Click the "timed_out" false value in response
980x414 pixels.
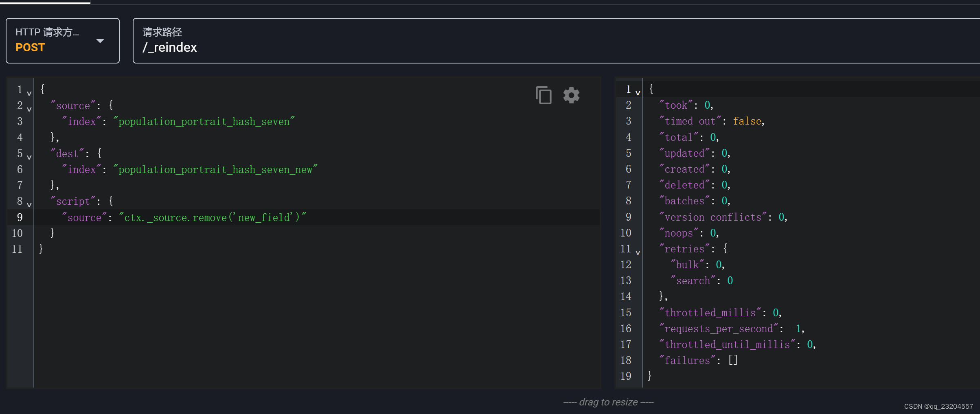747,121
